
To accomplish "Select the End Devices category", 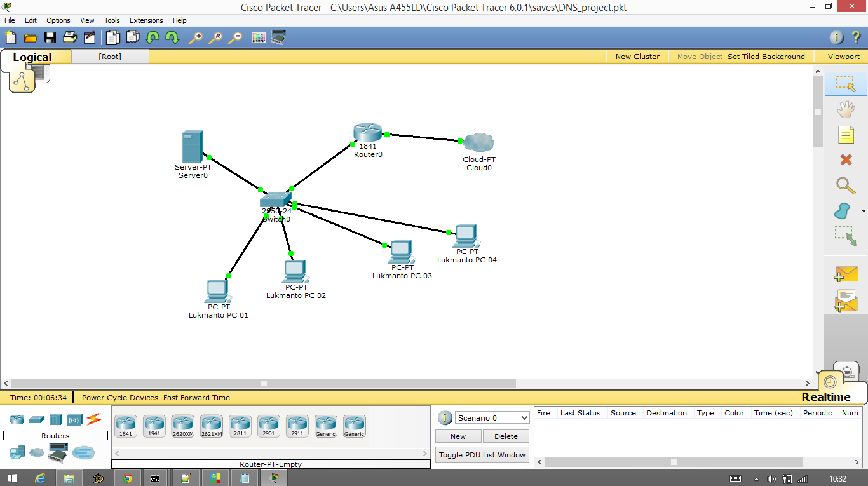I will coord(17,452).
